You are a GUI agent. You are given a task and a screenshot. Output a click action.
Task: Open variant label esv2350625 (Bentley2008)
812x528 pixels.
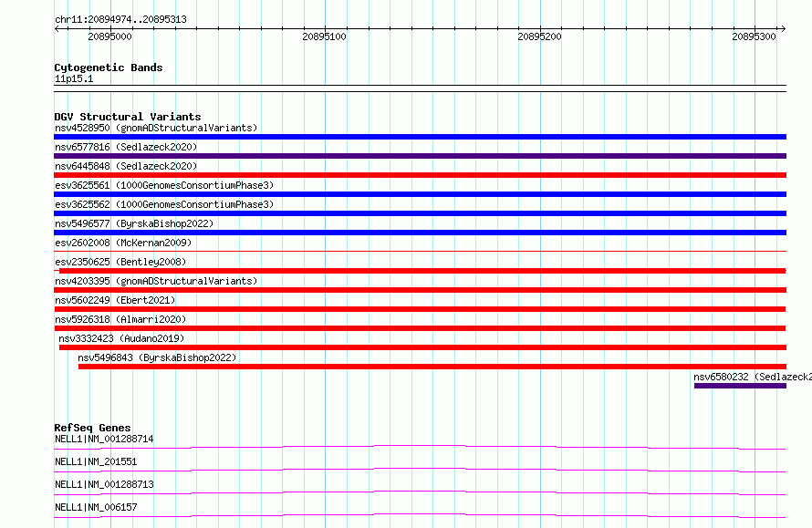120,262
